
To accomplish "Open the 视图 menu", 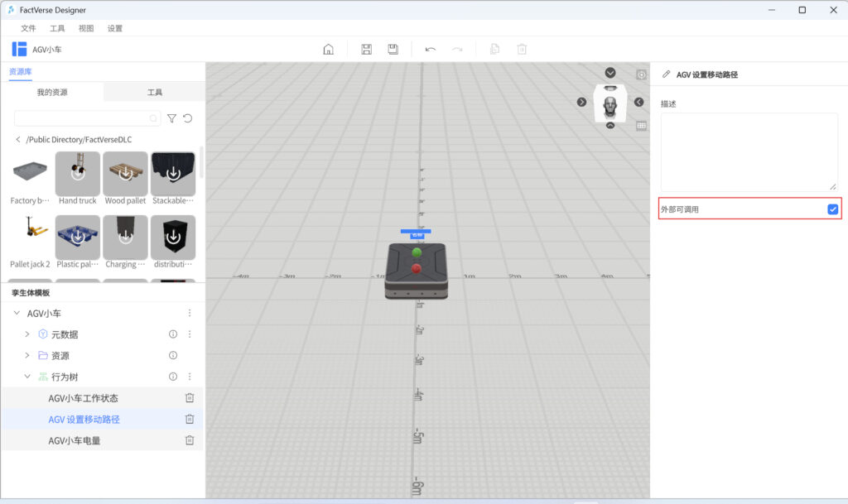I will tap(86, 28).
